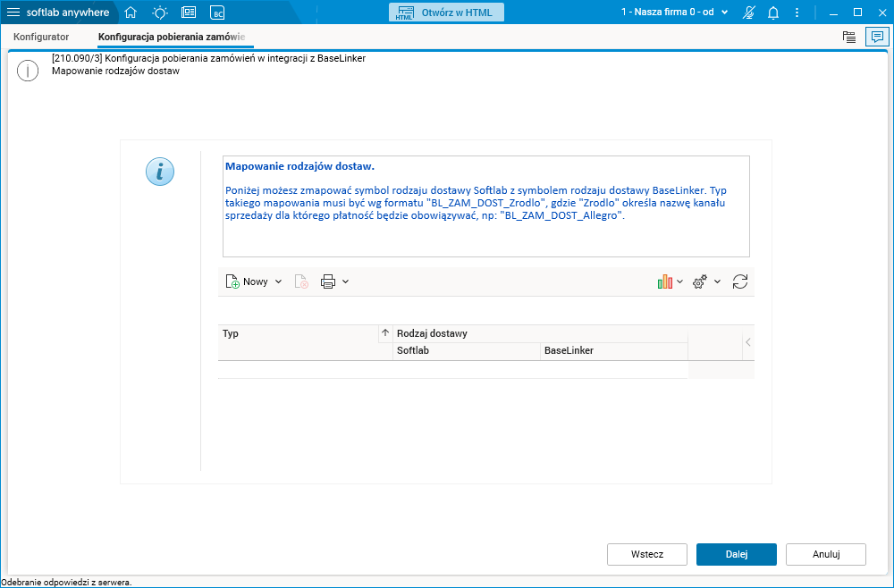Click the Mapowanie rodzajów dostaw description text box

click(485, 206)
